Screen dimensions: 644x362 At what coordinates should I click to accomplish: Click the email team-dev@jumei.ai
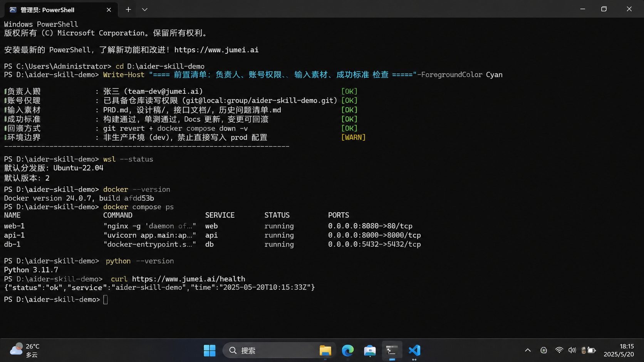163,92
